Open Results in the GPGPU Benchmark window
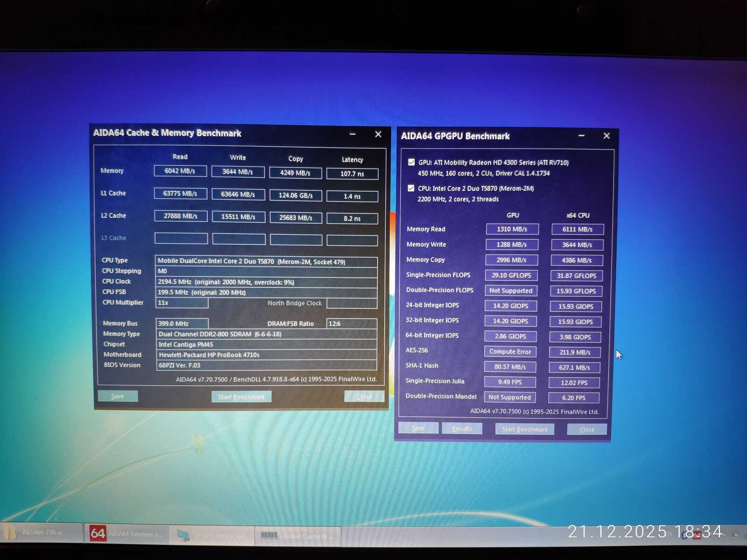 point(462,428)
